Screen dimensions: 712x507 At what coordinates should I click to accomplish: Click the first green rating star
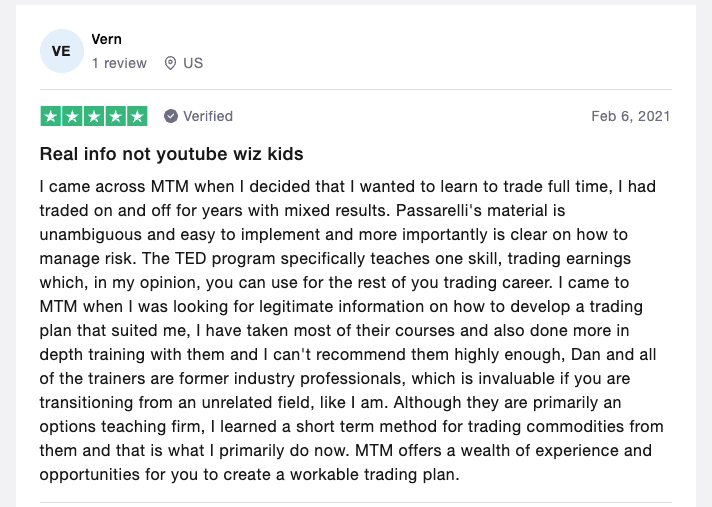[x=50, y=116]
